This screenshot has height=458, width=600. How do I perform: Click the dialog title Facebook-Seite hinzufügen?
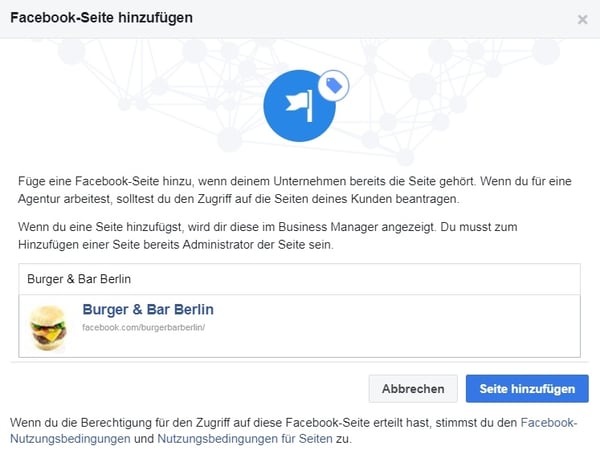click(x=101, y=18)
